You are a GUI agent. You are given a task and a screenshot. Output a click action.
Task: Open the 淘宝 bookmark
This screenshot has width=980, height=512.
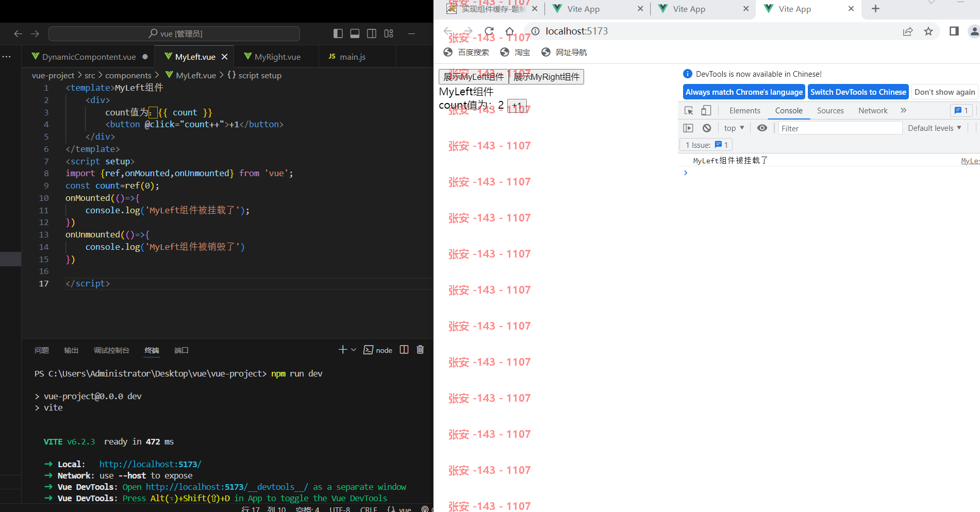(515, 52)
